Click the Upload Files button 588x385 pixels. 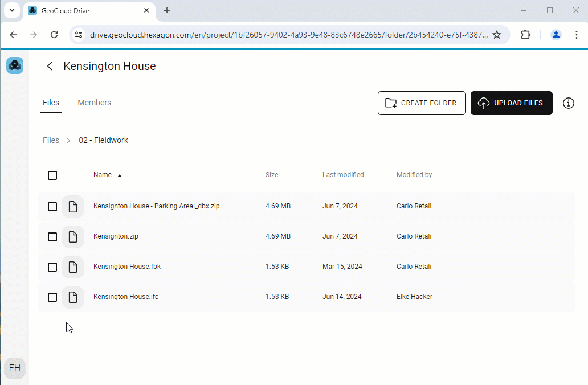pos(511,103)
